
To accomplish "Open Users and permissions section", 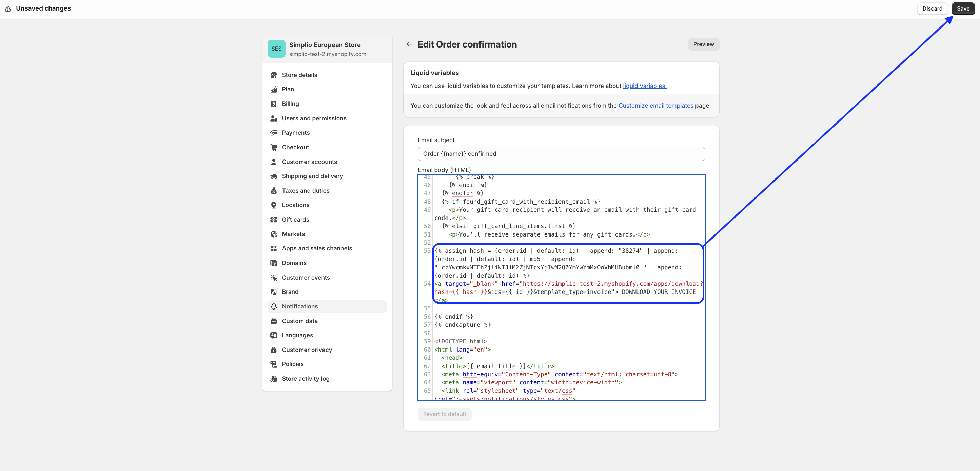I will [x=314, y=118].
